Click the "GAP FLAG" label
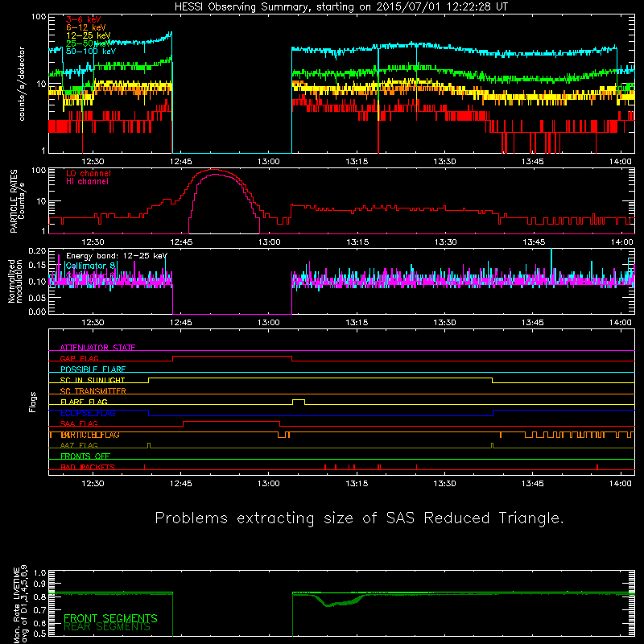Screen dimensions: 644x644 (x=79, y=358)
